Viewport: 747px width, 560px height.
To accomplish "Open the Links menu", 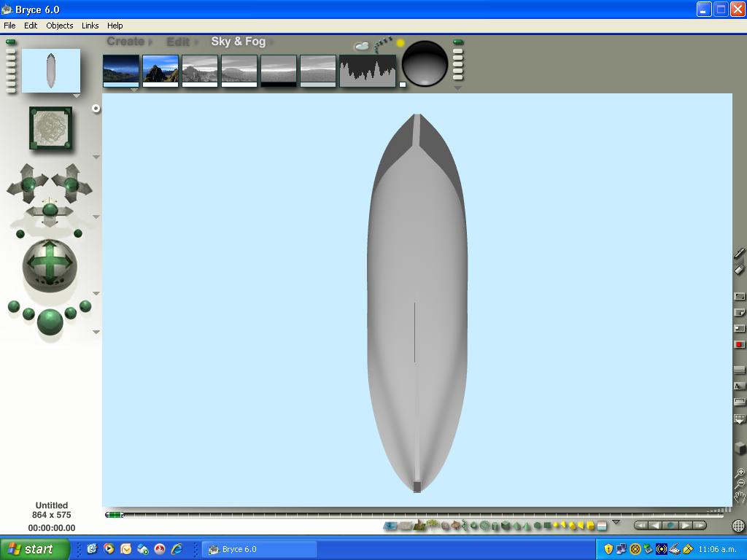I will point(90,26).
